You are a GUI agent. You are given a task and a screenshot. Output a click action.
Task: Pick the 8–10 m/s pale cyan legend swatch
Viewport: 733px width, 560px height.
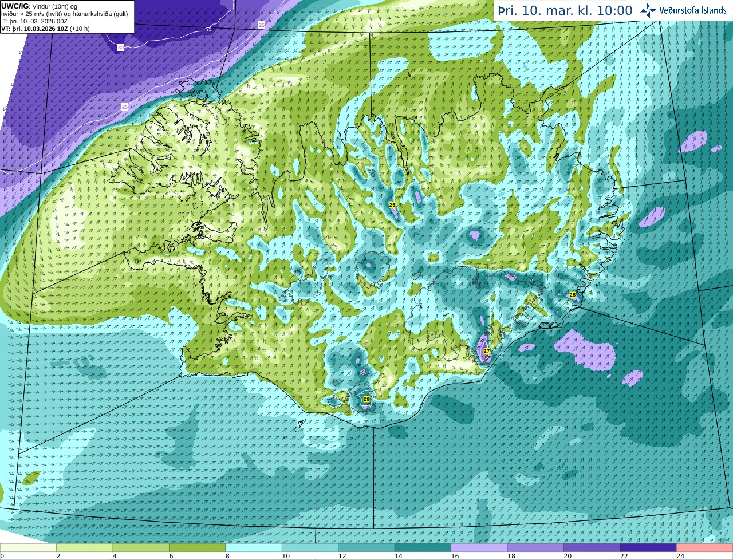pos(254,548)
